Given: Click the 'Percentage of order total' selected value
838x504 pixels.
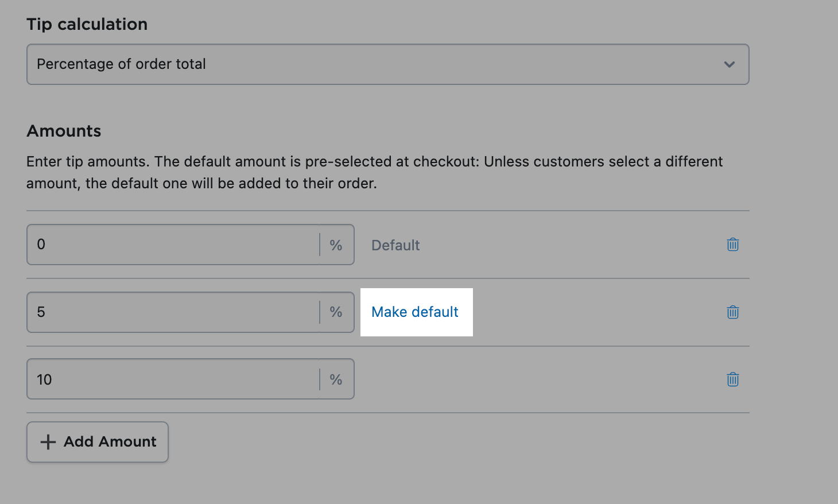Looking at the screenshot, I should point(121,64).
